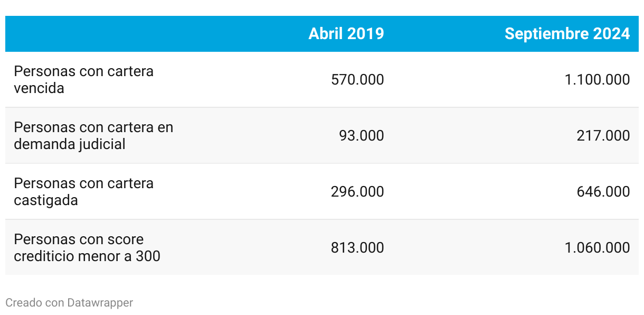
Task: Select the 646.000 value cell
Action: tap(603, 192)
